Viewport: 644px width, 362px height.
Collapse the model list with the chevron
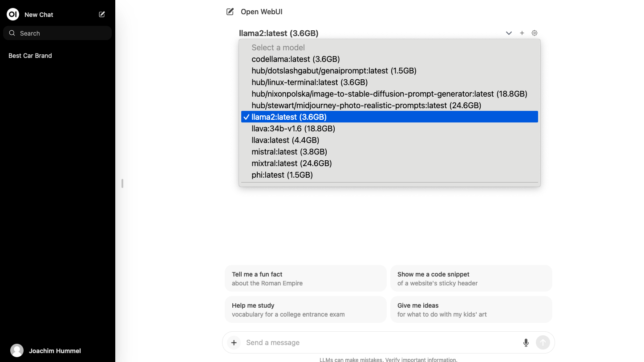click(509, 33)
